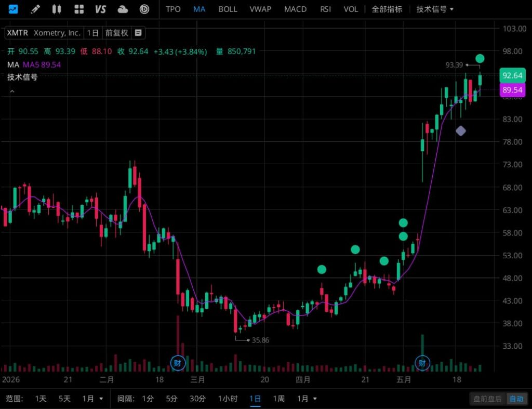Click the 技术信号 legend label
The height and width of the screenshot is (409, 532).
[x=22, y=77]
